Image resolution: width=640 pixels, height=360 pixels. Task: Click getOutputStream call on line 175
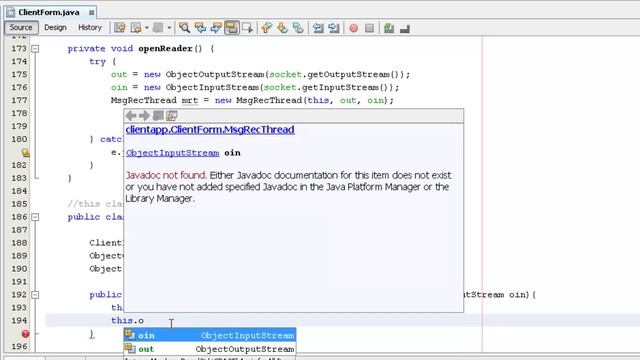(349, 75)
